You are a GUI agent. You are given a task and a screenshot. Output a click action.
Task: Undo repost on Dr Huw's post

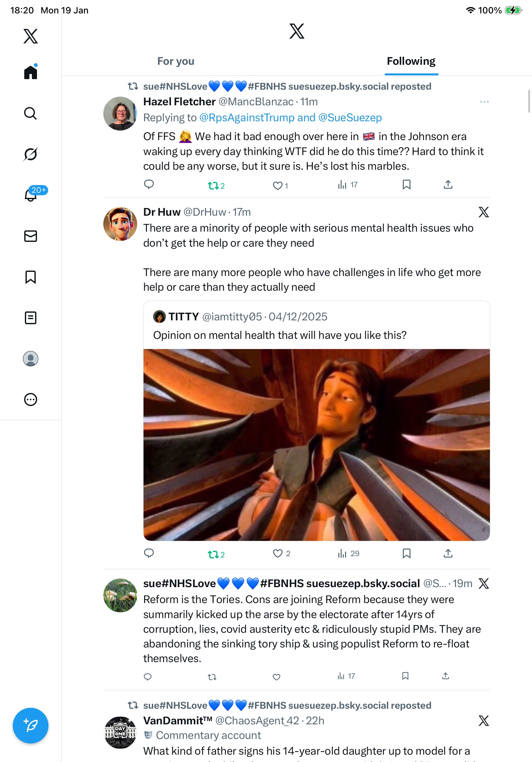coord(213,554)
